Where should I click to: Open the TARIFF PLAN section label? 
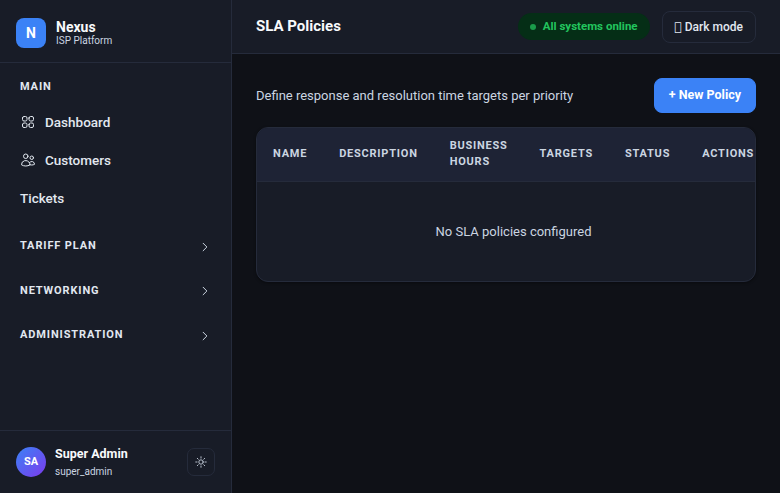coord(58,245)
